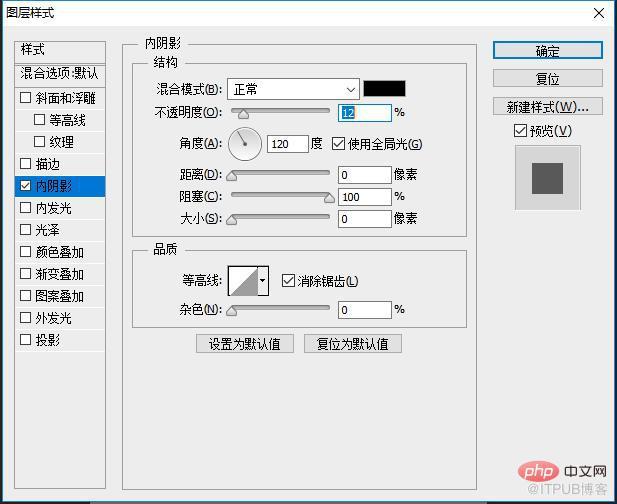Tick the 等高线 sub-option checkbox
Screen dimensions: 617x504
pos(39,120)
